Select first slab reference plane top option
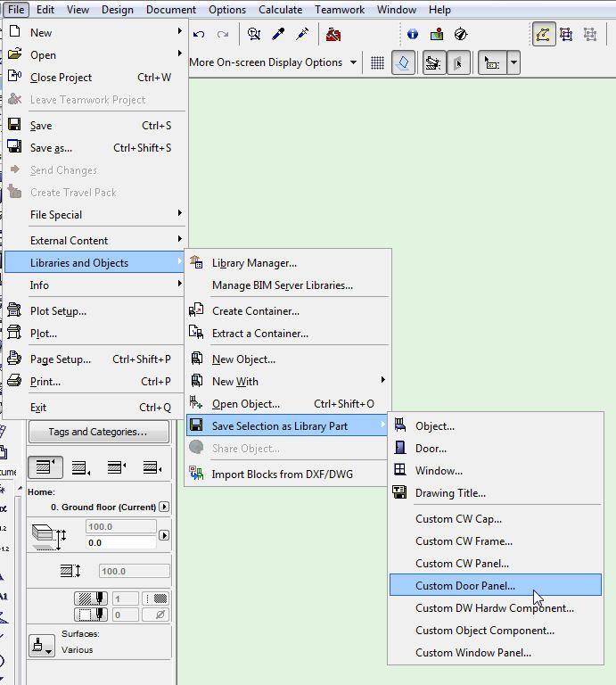 (x=45, y=467)
